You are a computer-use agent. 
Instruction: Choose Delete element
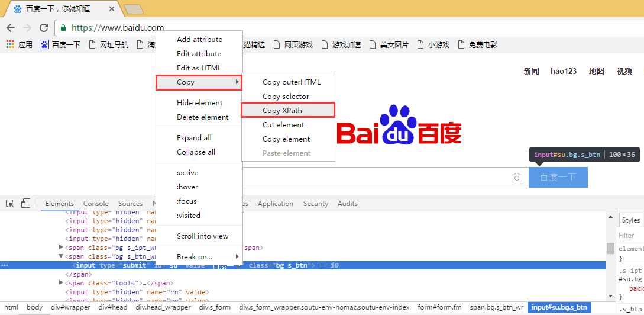[x=199, y=117]
